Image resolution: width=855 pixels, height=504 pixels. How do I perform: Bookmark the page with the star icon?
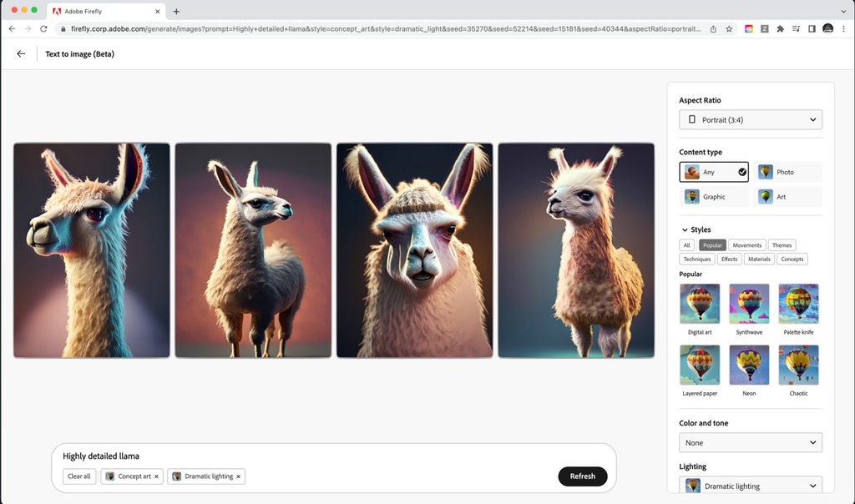[x=729, y=29]
